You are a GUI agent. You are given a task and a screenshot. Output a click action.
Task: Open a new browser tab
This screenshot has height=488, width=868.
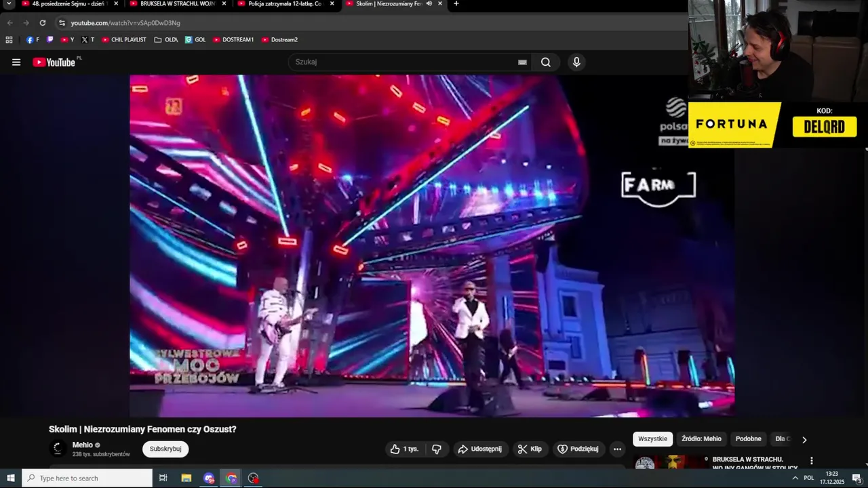coord(456,3)
